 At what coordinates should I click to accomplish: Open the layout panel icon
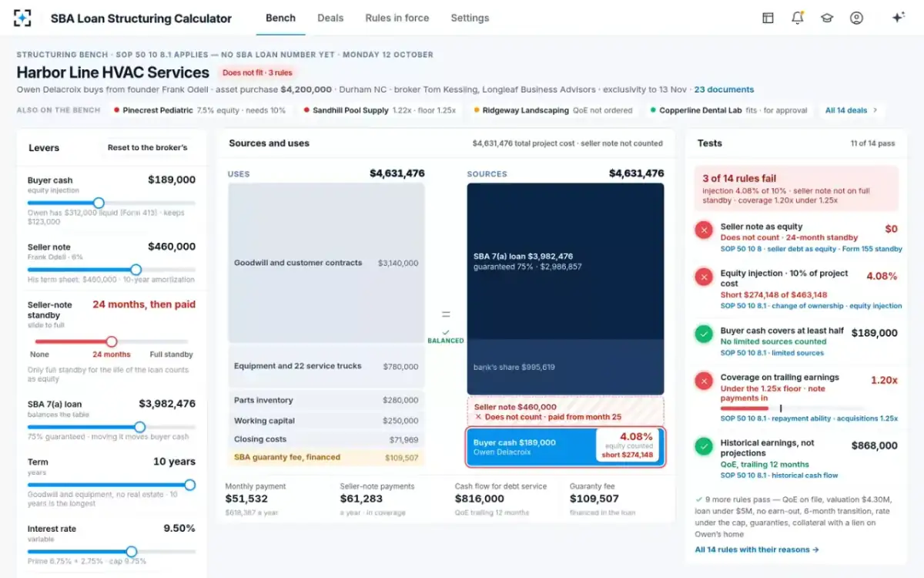pyautogui.click(x=768, y=18)
